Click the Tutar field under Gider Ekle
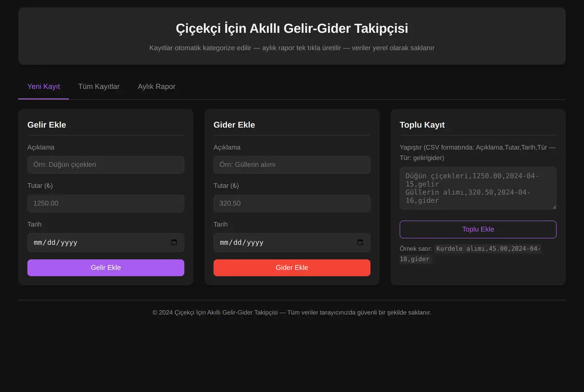Screen dimensions: 584x392 (x=292, y=203)
